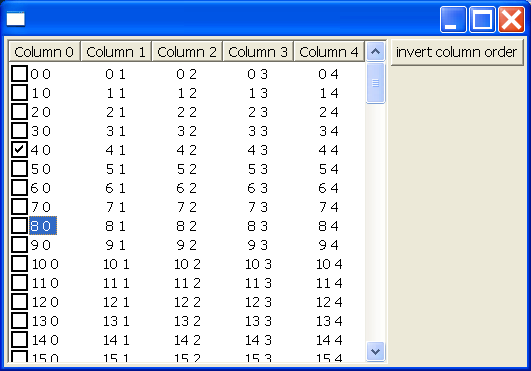Click cell 5 2
The width and height of the screenshot is (531, 371).
pyautogui.click(x=187, y=169)
